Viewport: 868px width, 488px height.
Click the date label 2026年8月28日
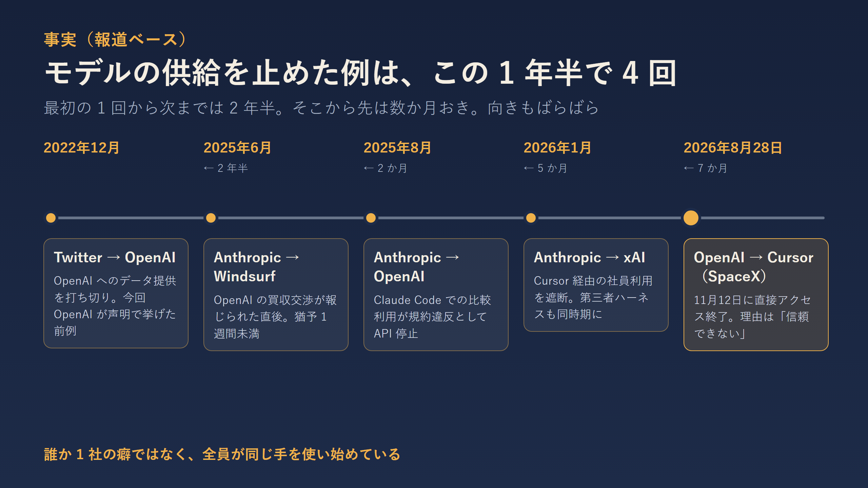[733, 148]
